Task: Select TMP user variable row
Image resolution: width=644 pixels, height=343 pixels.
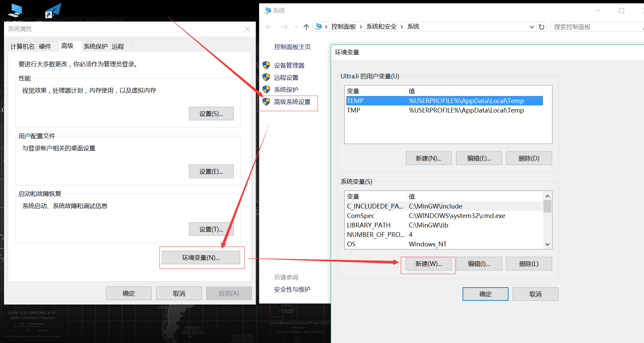Action: pos(444,110)
